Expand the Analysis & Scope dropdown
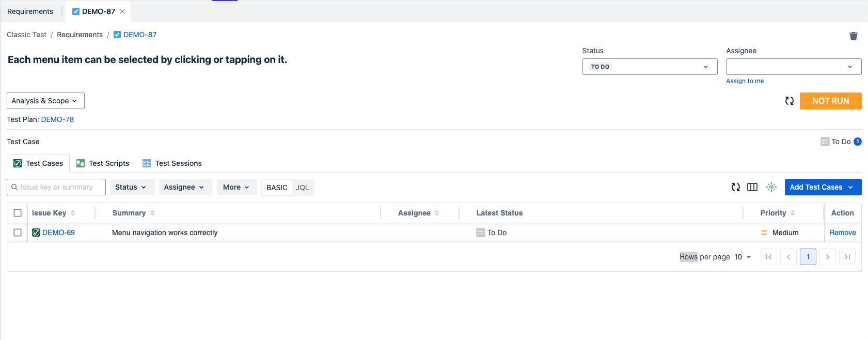 pos(45,101)
